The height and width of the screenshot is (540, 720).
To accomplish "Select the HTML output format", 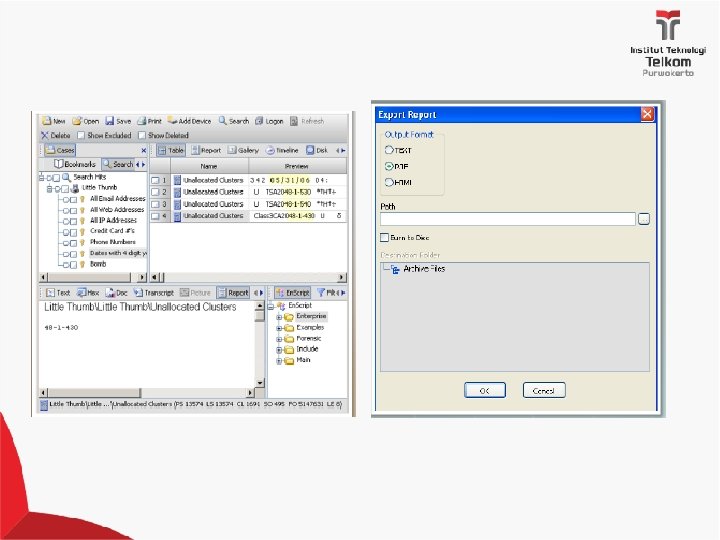I will point(389,182).
